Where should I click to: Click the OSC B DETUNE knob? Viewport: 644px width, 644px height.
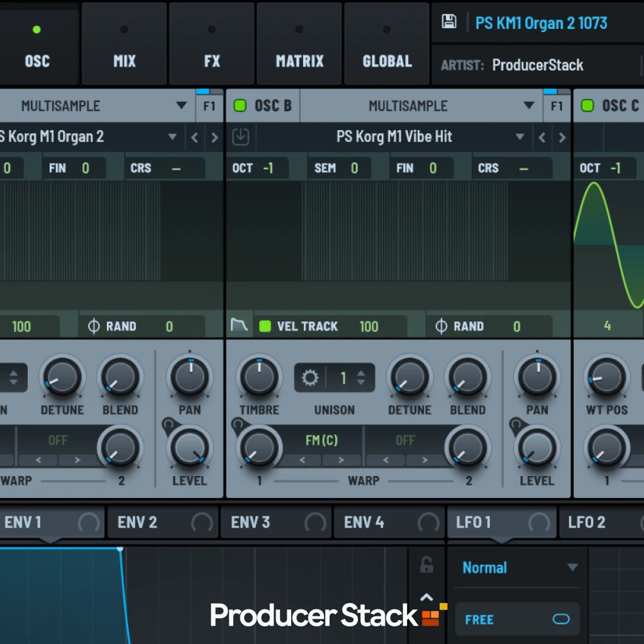(409, 377)
